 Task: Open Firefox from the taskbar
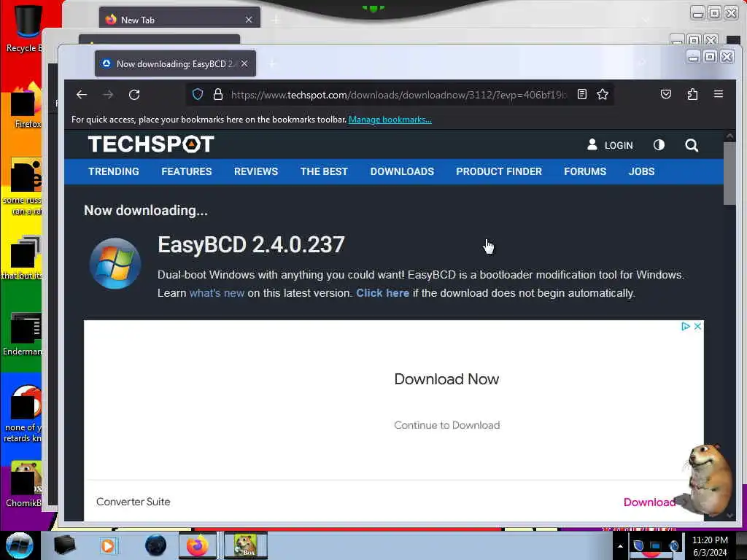pyautogui.click(x=197, y=545)
